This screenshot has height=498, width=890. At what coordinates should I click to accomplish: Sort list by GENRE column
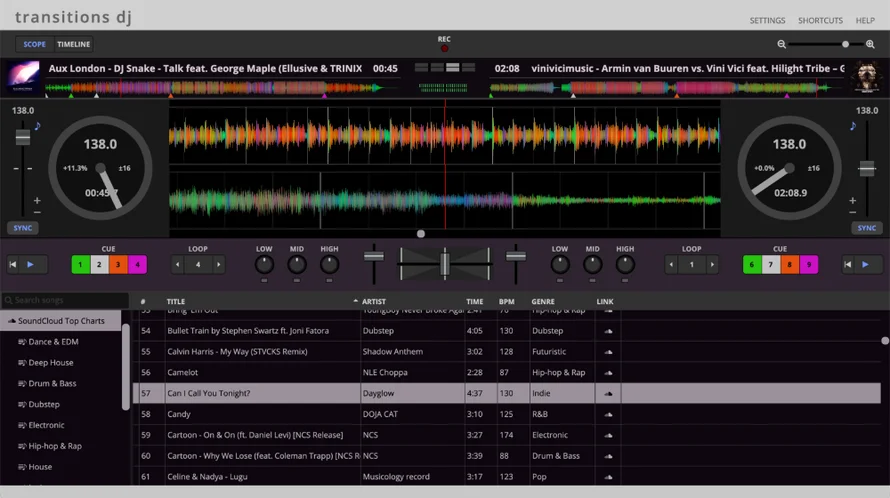point(543,302)
